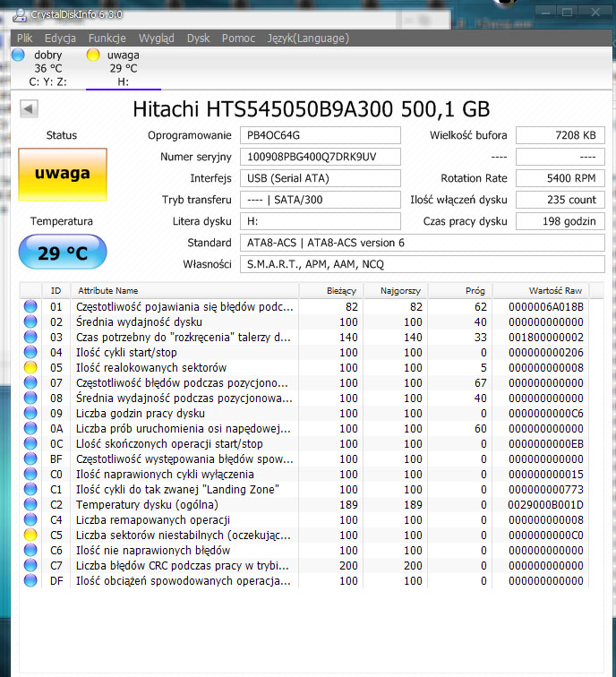The image size is (616, 677).
Task: Click the power-on count field 235 count
Action: coord(560,200)
